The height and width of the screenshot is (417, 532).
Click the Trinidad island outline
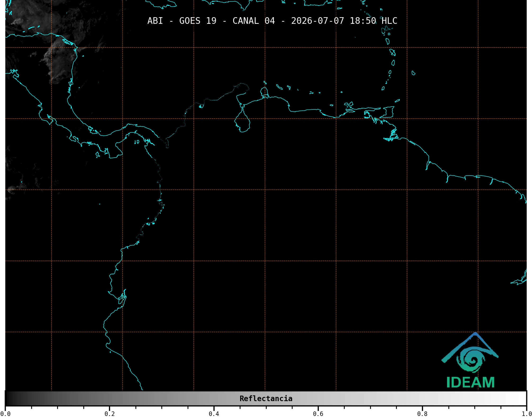pos(387,112)
